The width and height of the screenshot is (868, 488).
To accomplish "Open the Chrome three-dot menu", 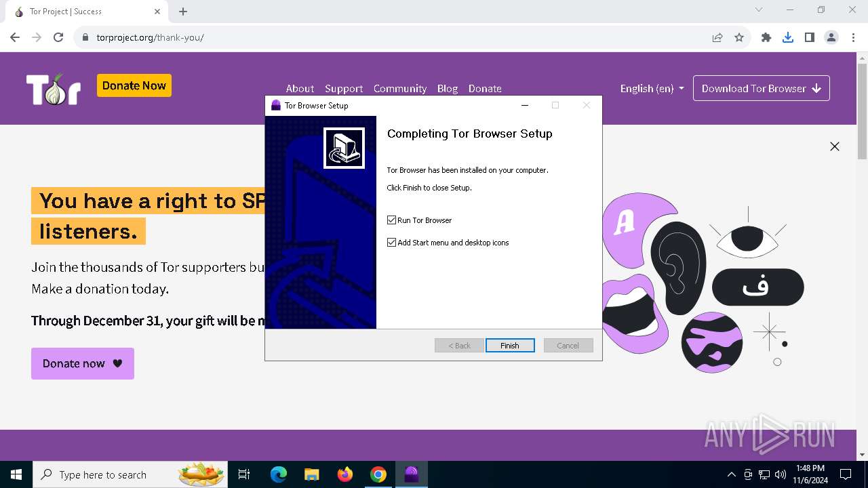I will (x=852, y=37).
